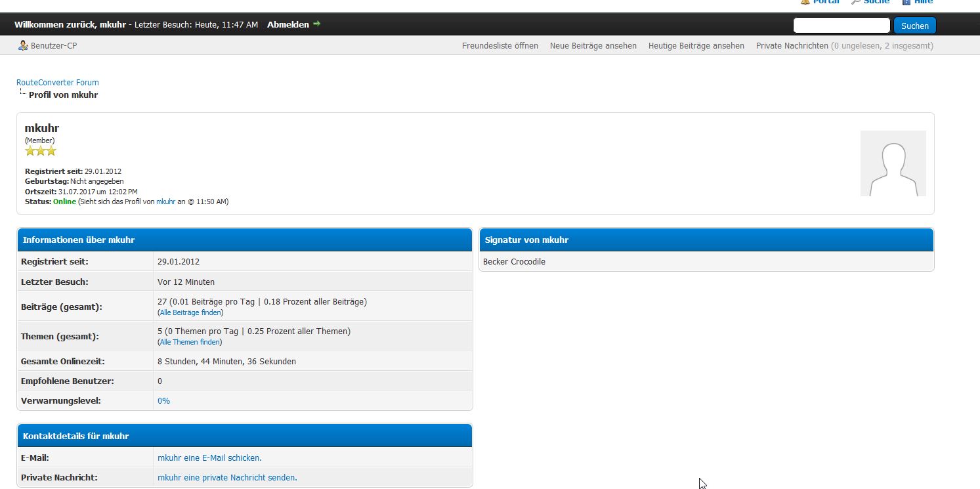Open Freundesliste öffnen in the menu bar

[500, 46]
